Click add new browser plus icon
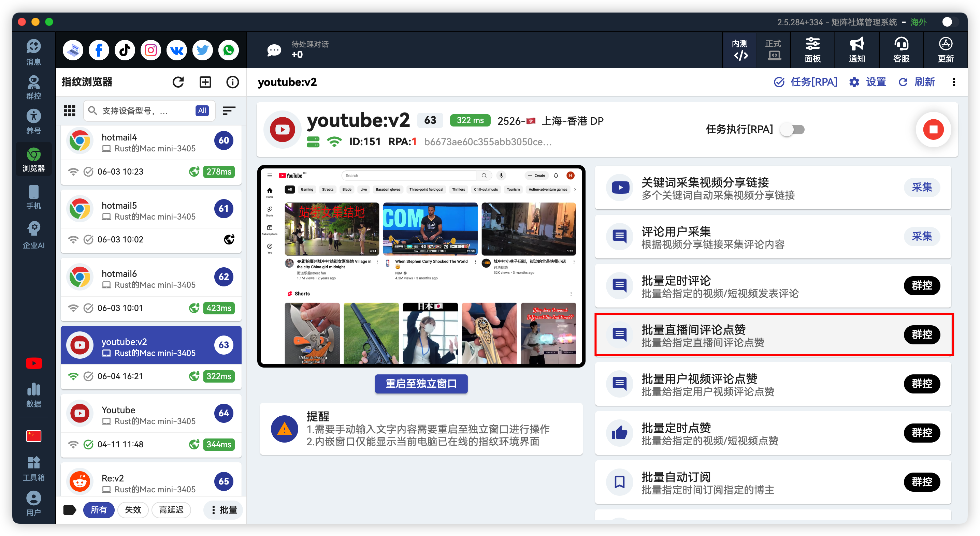The image size is (980, 536). (x=205, y=82)
